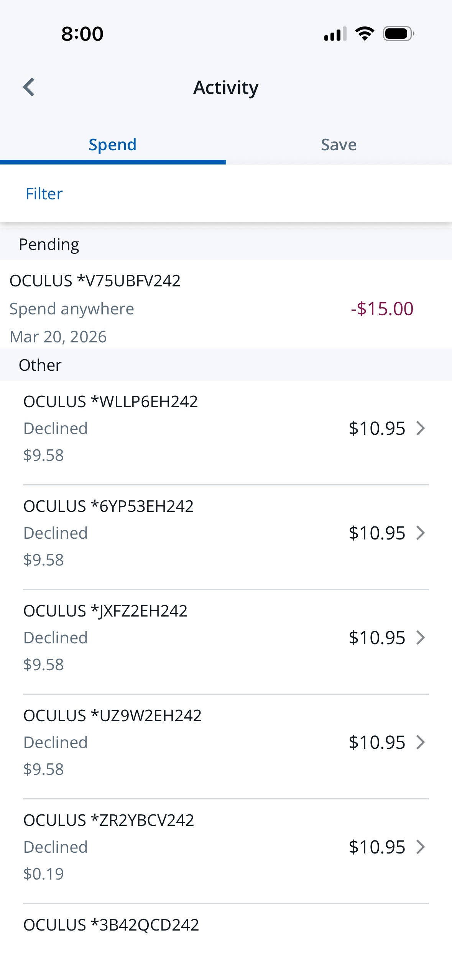This screenshot has width=452, height=980.
Task: Select the pending -$15.00 amount
Action: 382,309
